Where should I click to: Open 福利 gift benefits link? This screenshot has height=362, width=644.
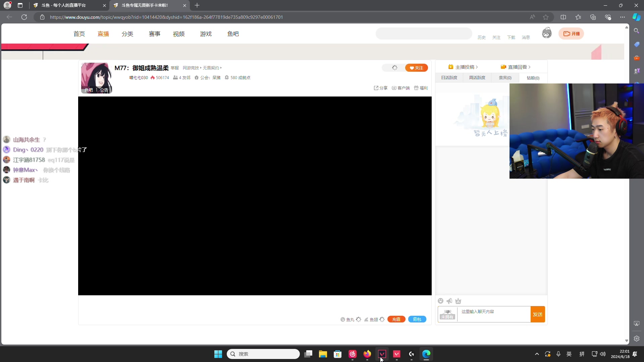coord(421,88)
